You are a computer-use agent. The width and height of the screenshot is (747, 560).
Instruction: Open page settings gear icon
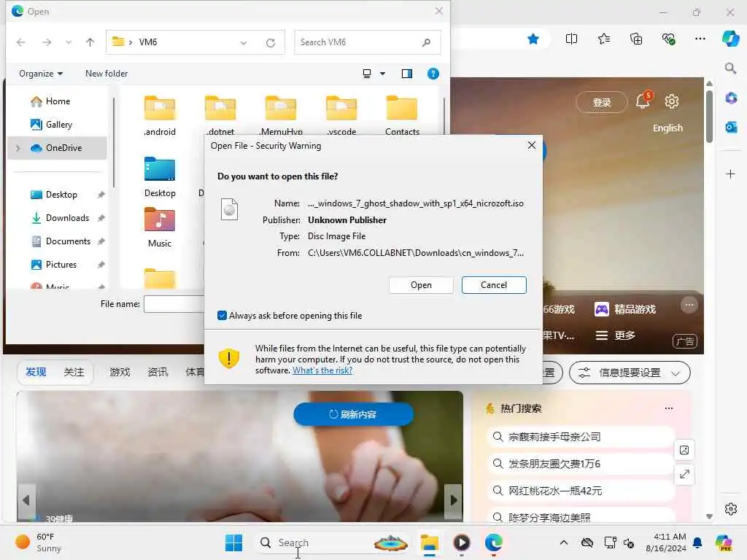pyautogui.click(x=672, y=101)
